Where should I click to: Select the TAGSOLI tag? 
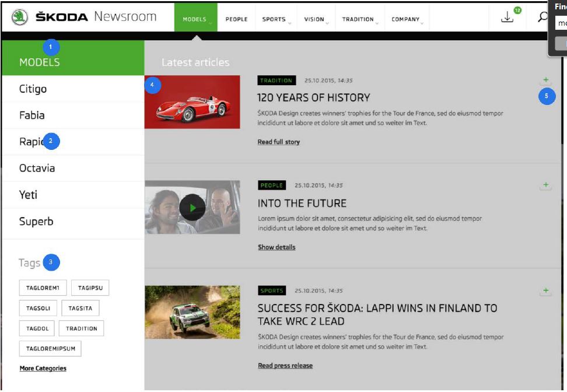(x=38, y=308)
